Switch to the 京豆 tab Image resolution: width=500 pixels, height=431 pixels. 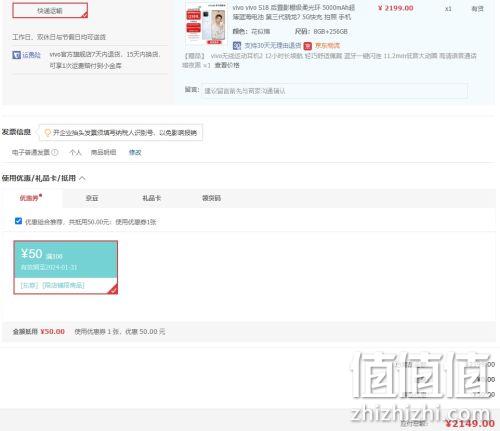(x=92, y=198)
